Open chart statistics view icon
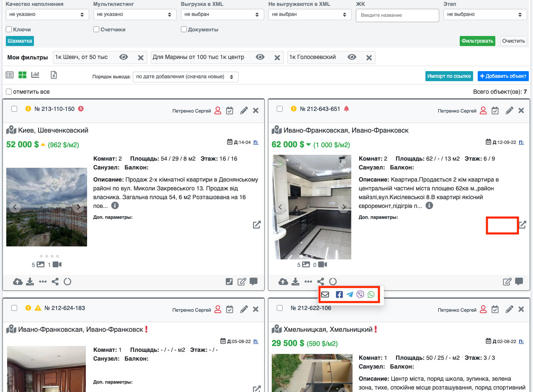Image resolution: width=533 pixels, height=392 pixels. point(35,75)
